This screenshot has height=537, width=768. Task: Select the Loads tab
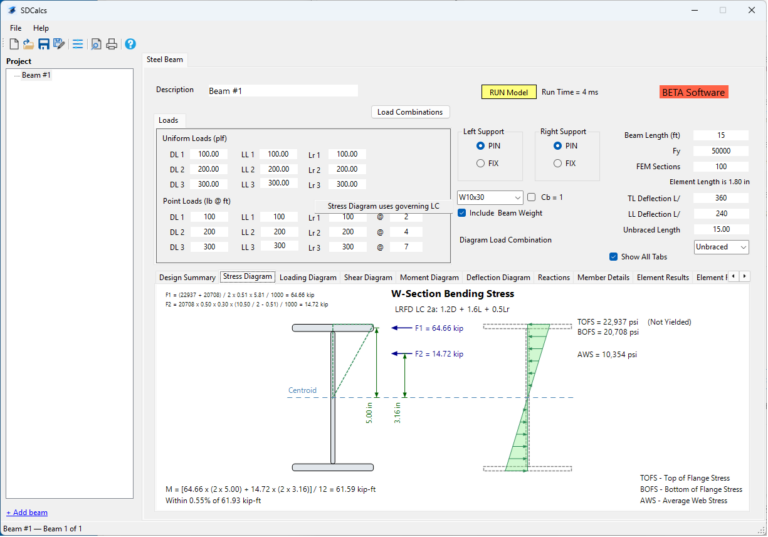[x=168, y=120]
